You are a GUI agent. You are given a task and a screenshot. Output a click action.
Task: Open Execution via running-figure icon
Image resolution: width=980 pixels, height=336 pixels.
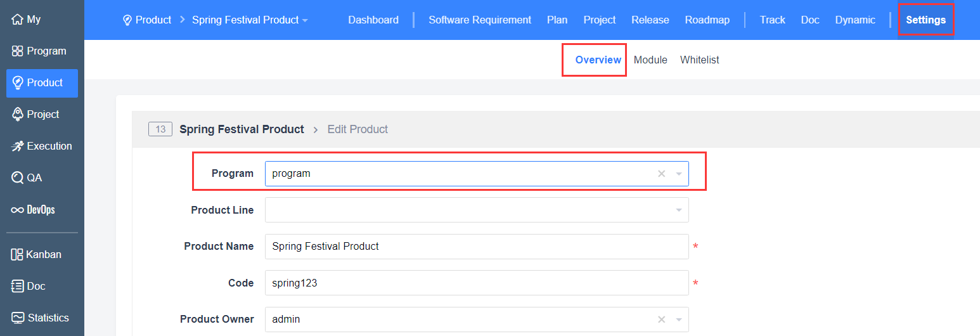pyautogui.click(x=17, y=146)
